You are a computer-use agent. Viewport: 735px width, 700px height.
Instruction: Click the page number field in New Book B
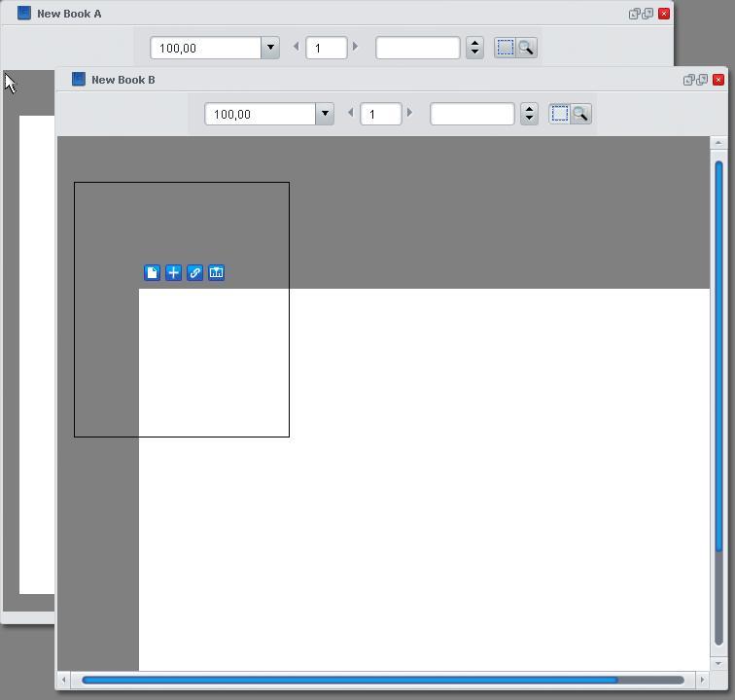pyautogui.click(x=381, y=114)
